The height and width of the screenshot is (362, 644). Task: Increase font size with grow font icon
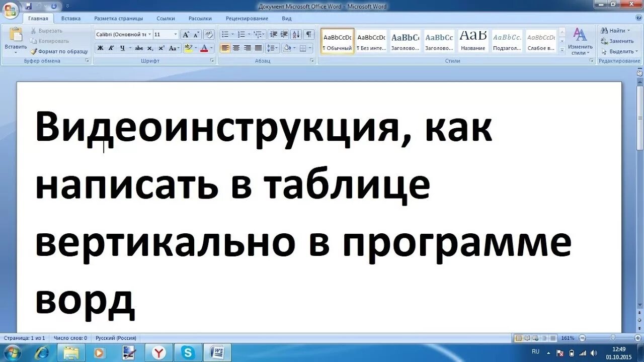(186, 35)
